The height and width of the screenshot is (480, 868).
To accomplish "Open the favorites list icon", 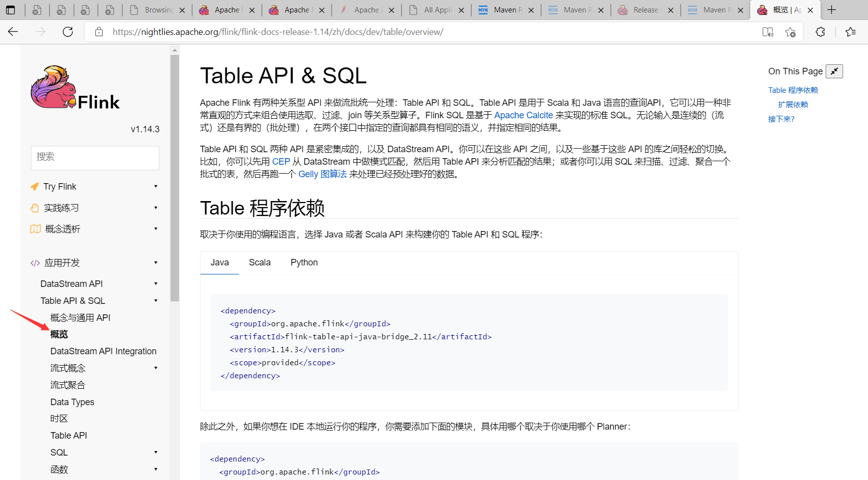I will tap(851, 32).
